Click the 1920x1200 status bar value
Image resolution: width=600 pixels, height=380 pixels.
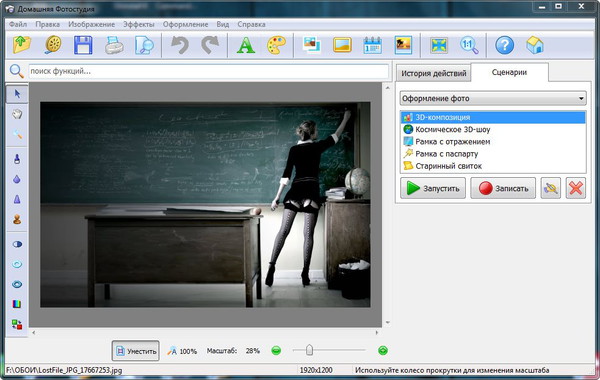point(316,370)
